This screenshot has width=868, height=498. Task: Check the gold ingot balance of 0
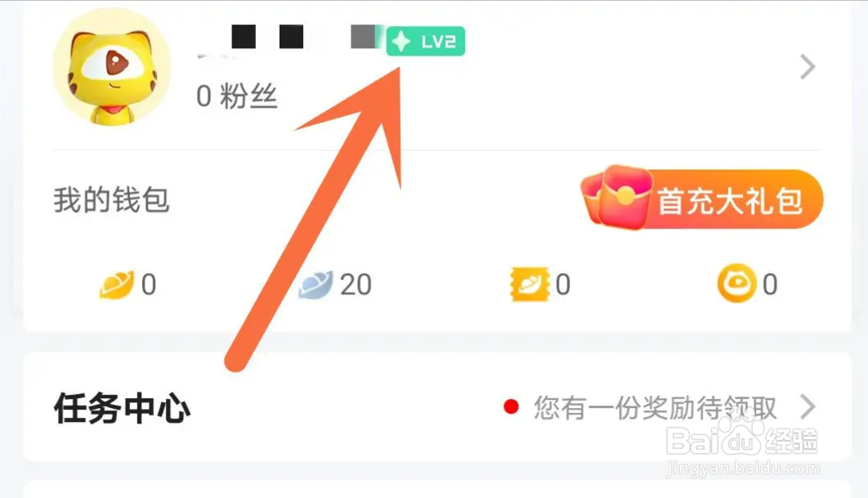(x=149, y=285)
